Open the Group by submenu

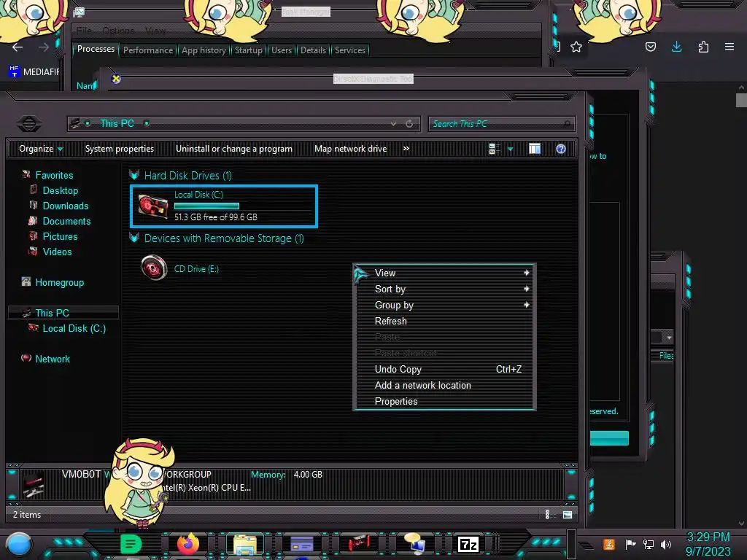click(444, 306)
